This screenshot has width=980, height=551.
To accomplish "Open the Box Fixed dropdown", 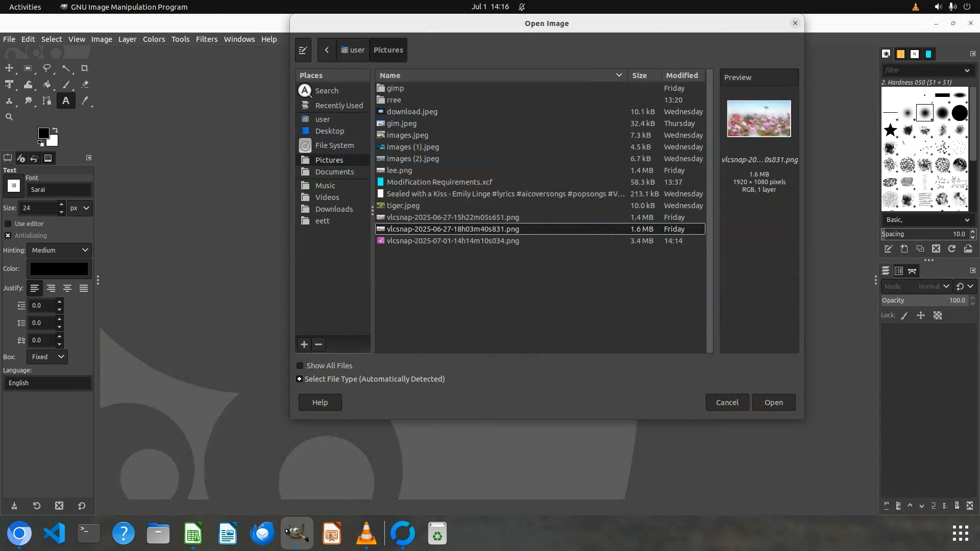I will (x=47, y=357).
